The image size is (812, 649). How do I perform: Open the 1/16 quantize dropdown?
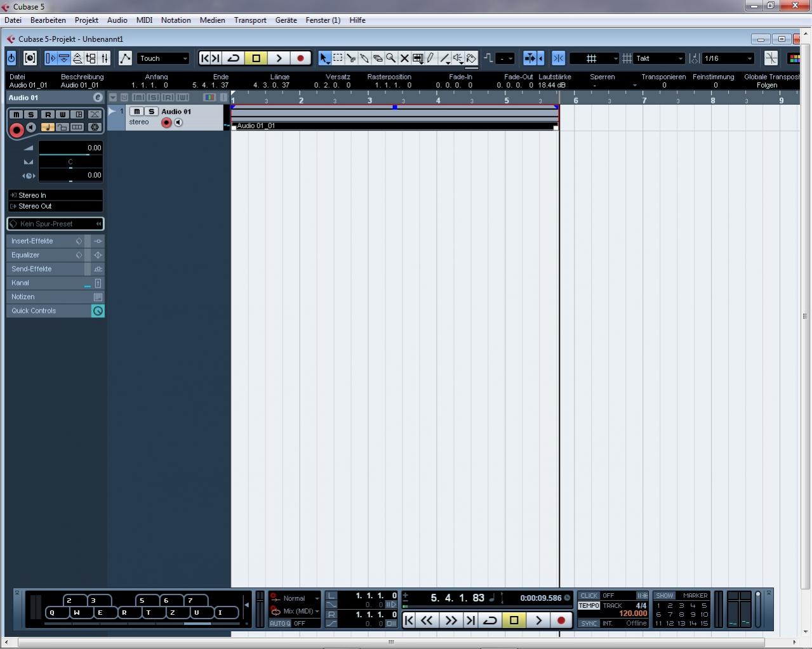(x=728, y=58)
